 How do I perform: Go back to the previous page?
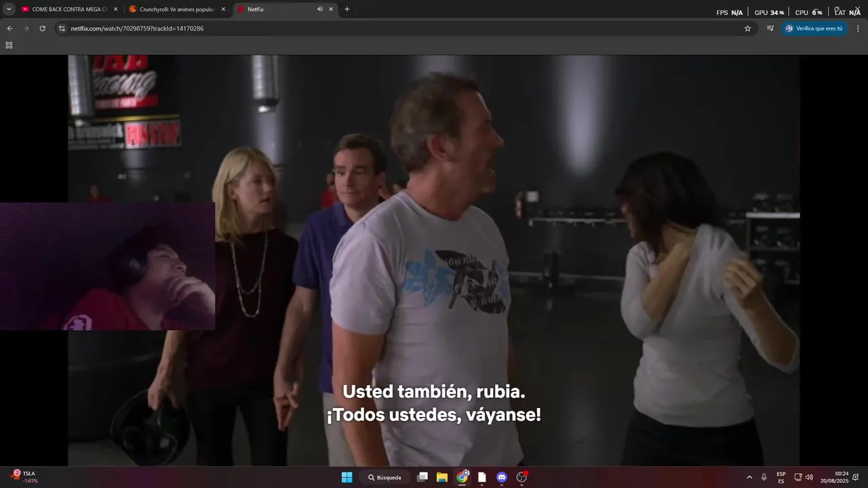pyautogui.click(x=9, y=28)
